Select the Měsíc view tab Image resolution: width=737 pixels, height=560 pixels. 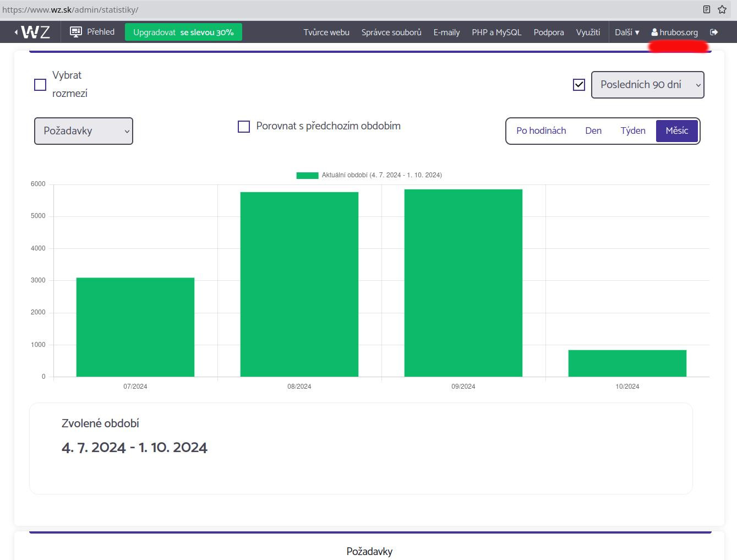(x=677, y=131)
